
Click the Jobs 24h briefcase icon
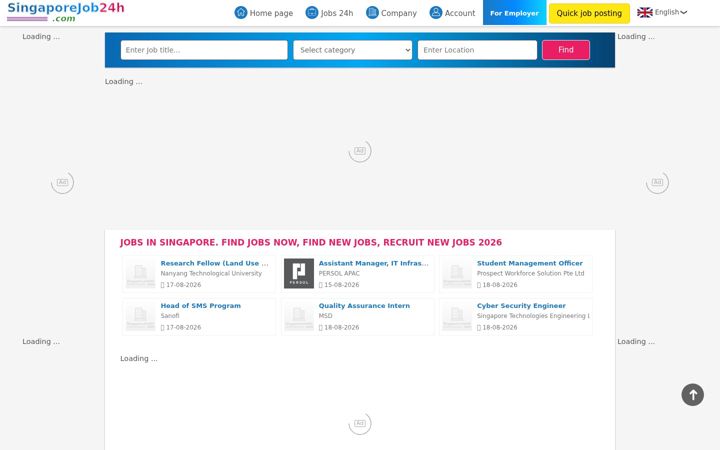[312, 12]
